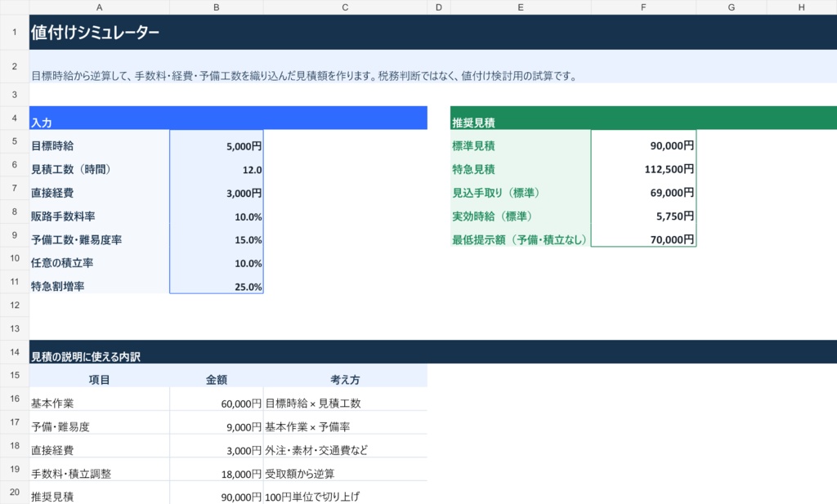The width and height of the screenshot is (837, 504).
Task: Select the 基本作業 × 予備率 note
Action: click(x=345, y=422)
